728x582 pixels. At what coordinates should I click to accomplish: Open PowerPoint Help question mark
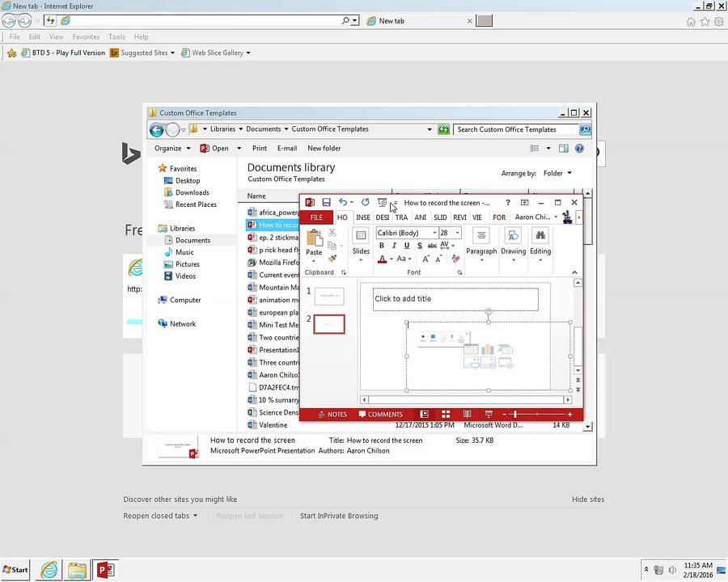(x=508, y=202)
